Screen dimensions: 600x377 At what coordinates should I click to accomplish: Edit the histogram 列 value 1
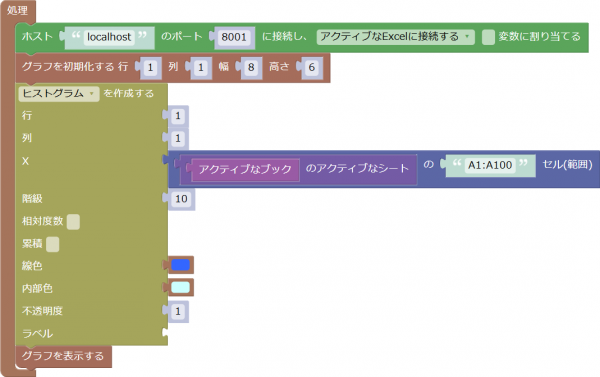pos(178,139)
